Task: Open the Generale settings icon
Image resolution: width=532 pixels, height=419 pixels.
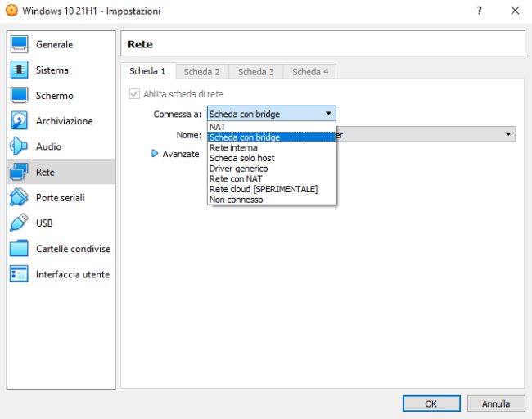Action: click(x=19, y=44)
